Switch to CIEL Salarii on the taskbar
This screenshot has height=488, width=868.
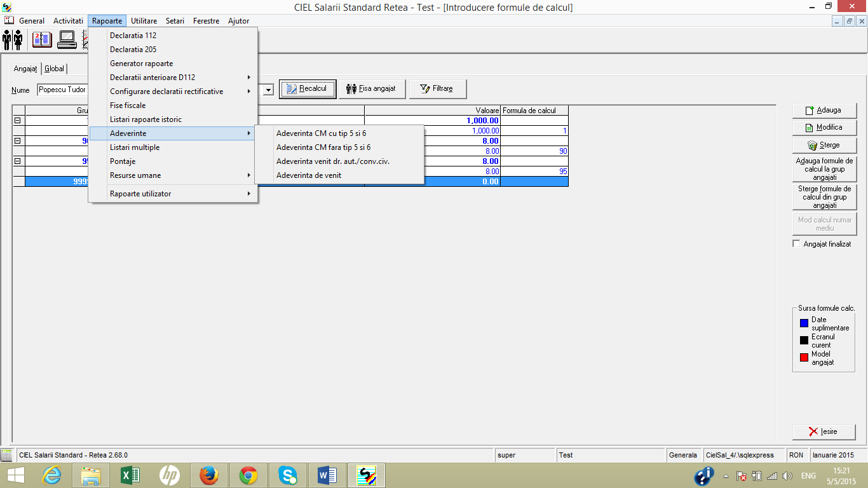(367, 475)
